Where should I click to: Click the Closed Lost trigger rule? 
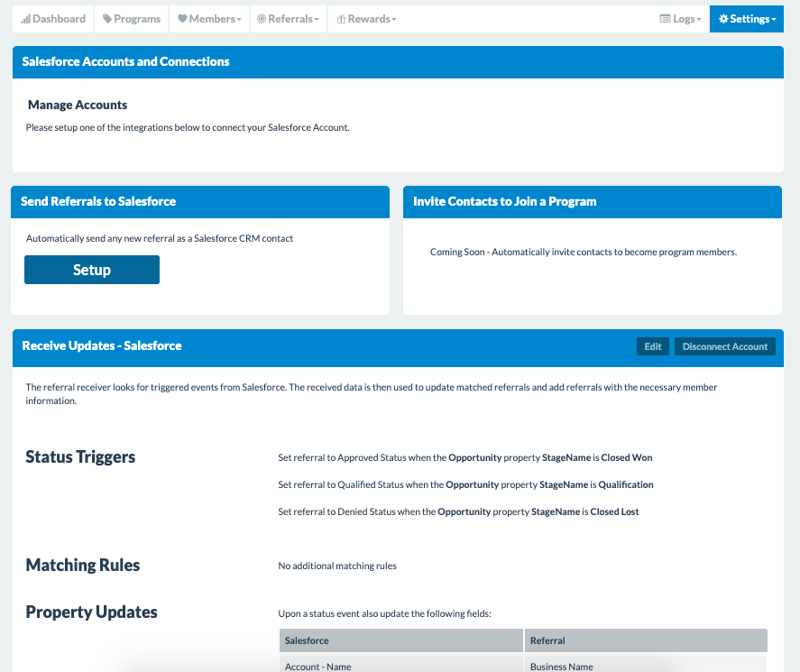coord(459,511)
